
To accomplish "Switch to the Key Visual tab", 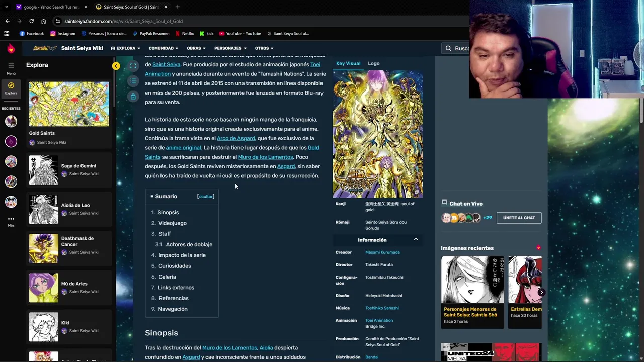I will (348, 63).
